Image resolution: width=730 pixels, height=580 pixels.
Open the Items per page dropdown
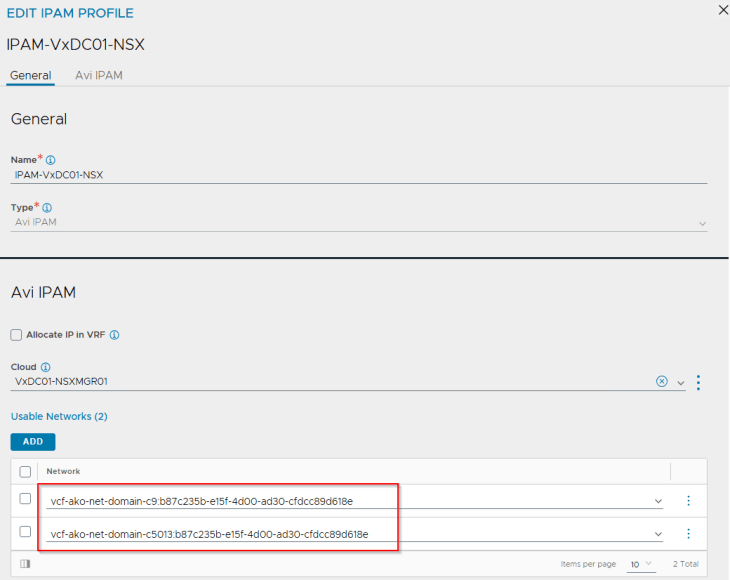640,565
